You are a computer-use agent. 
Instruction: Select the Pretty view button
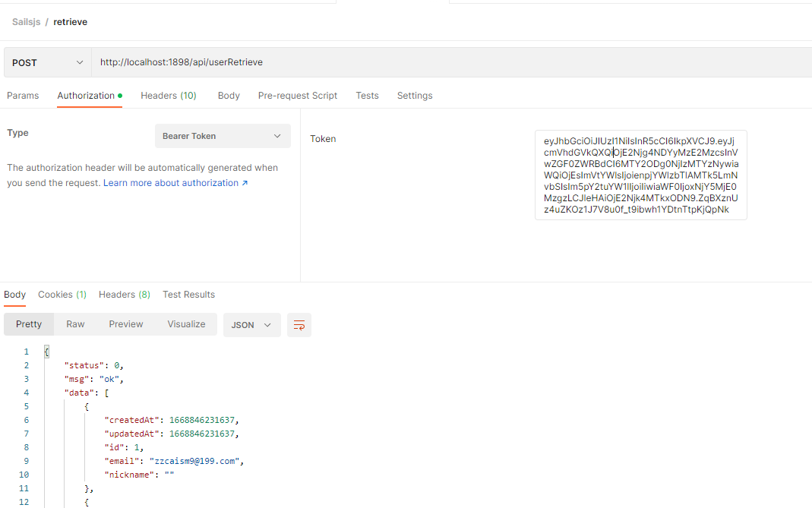coord(28,324)
